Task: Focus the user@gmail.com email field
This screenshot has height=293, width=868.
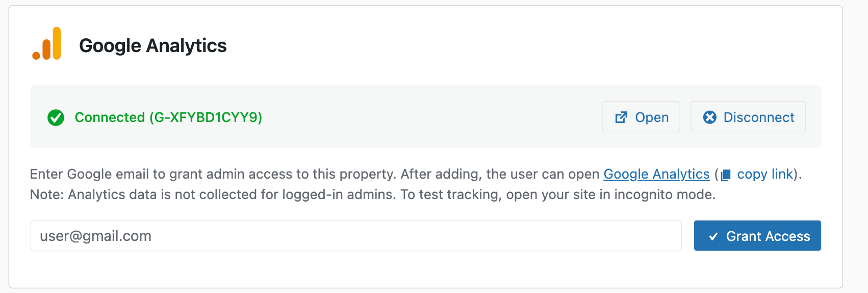Action: coord(356,236)
